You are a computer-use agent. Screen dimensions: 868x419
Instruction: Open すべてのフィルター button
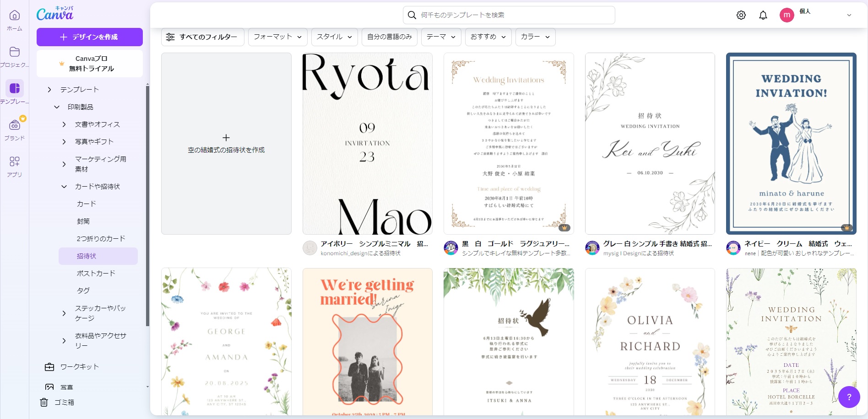pyautogui.click(x=202, y=37)
